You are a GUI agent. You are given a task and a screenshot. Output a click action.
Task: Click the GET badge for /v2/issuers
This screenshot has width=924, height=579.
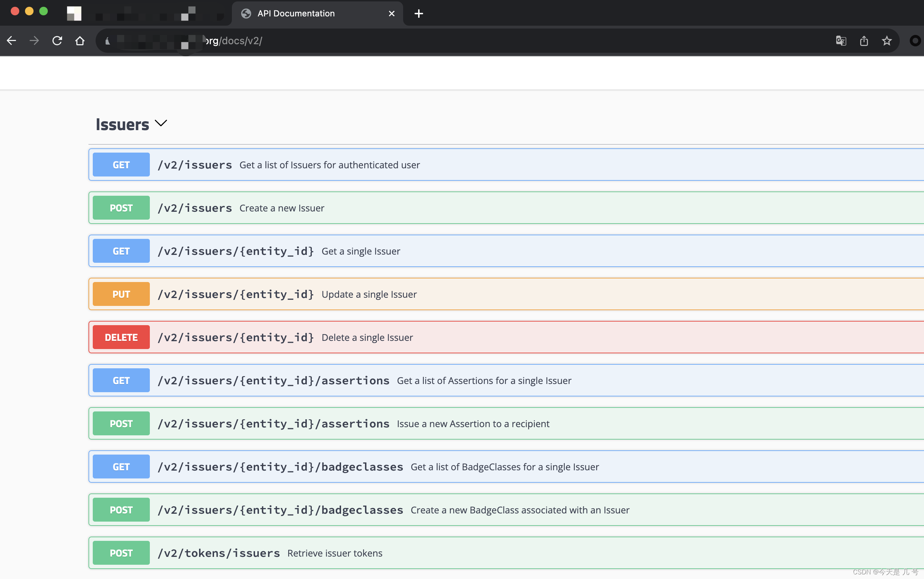121,165
